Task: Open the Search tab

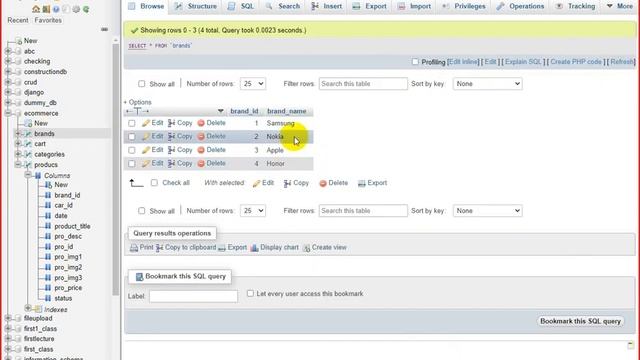Action: (x=282, y=6)
